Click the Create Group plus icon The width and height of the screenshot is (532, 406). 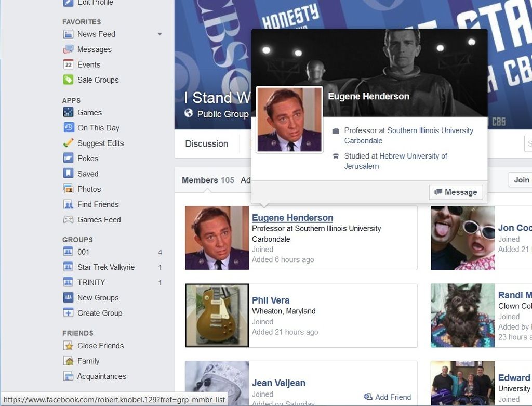pyautogui.click(x=68, y=313)
